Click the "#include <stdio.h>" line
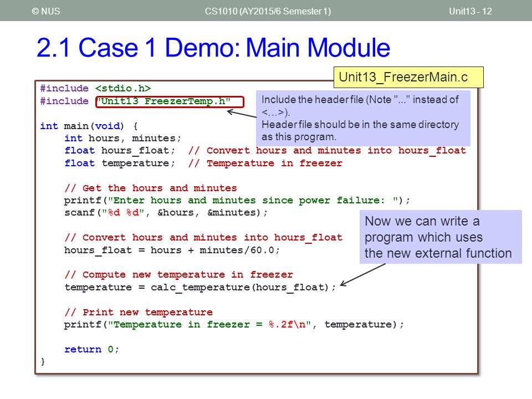Image resolution: width=532 pixels, height=399 pixels. click(x=95, y=88)
